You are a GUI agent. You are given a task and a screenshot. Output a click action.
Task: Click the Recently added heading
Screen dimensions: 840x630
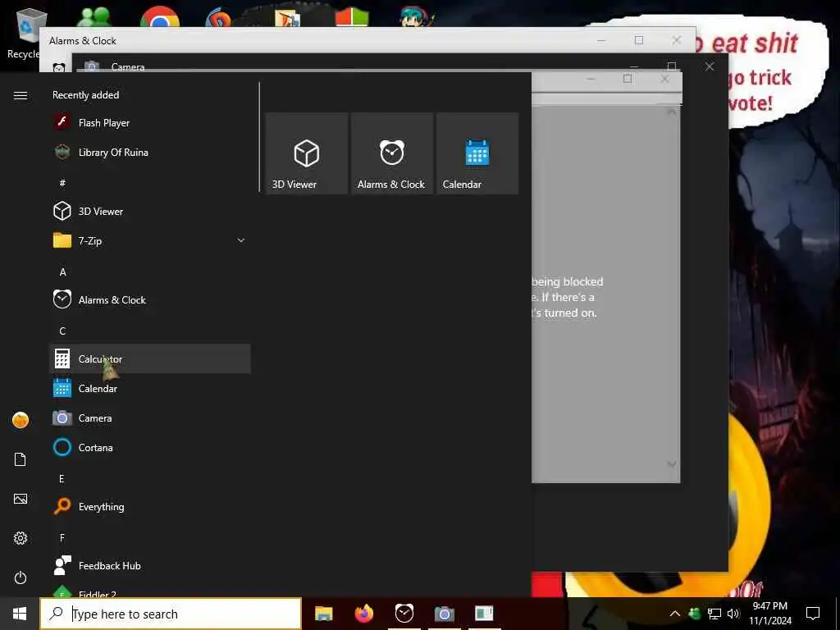85,95
